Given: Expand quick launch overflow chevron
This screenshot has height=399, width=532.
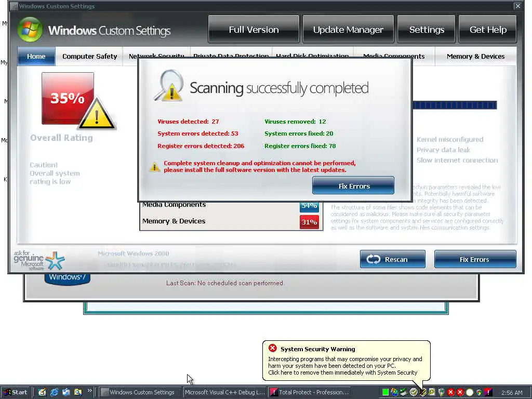Looking at the screenshot, I should [89, 391].
